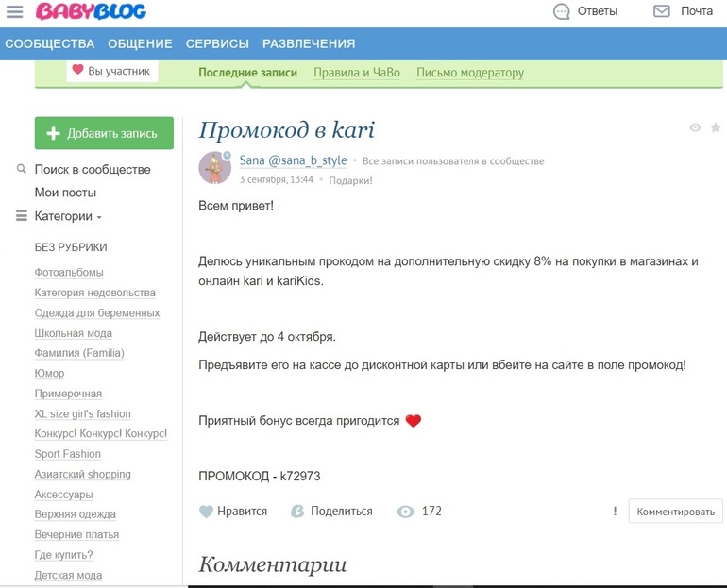The height and width of the screenshot is (588, 727).
Task: Open the ОБЩЕНИЕ menu
Action: pos(140,43)
